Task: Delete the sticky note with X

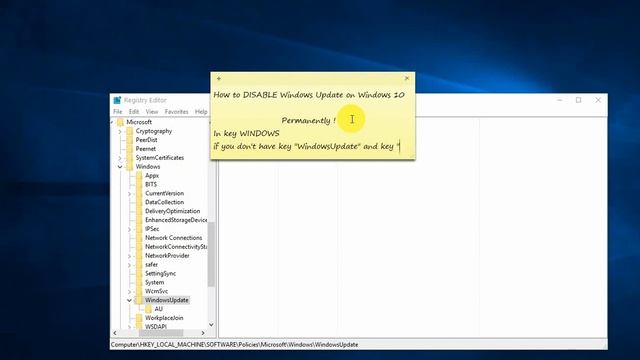Action: point(407,78)
